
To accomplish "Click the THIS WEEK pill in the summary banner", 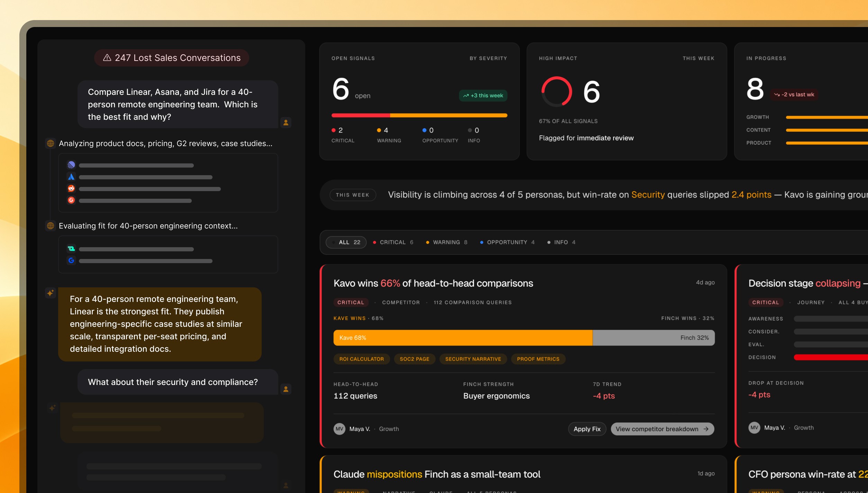I will tap(353, 195).
